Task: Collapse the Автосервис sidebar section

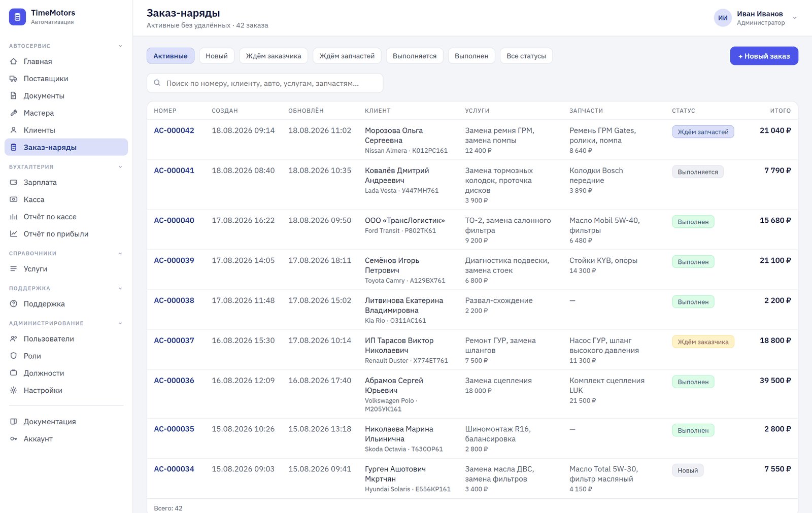Action: pyautogui.click(x=120, y=46)
